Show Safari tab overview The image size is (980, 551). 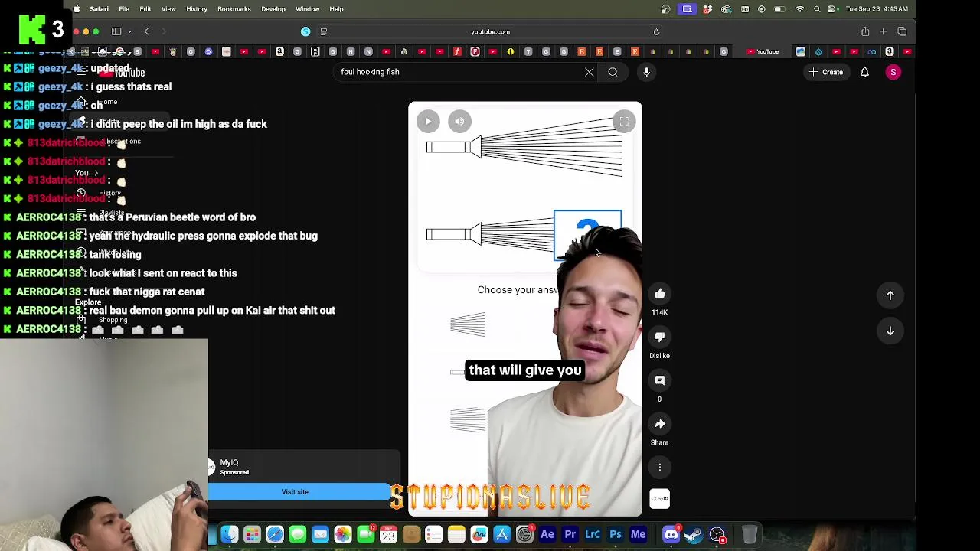(902, 31)
